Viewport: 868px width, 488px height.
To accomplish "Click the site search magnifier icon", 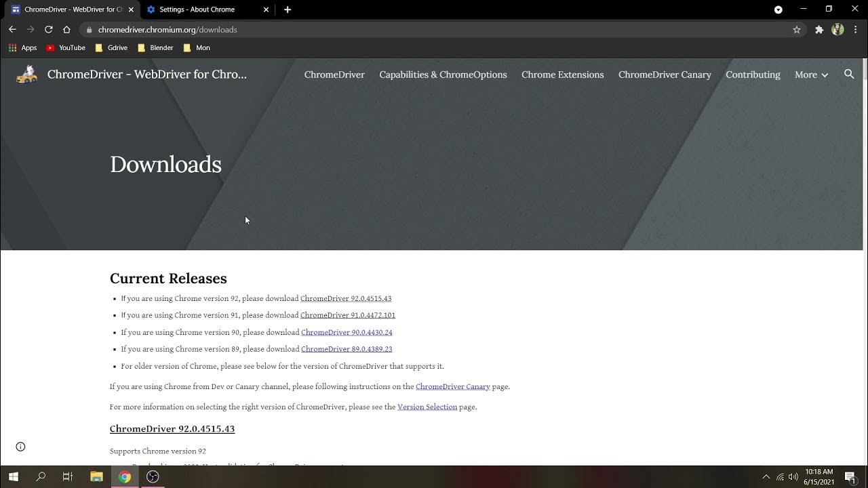I will click(x=849, y=74).
